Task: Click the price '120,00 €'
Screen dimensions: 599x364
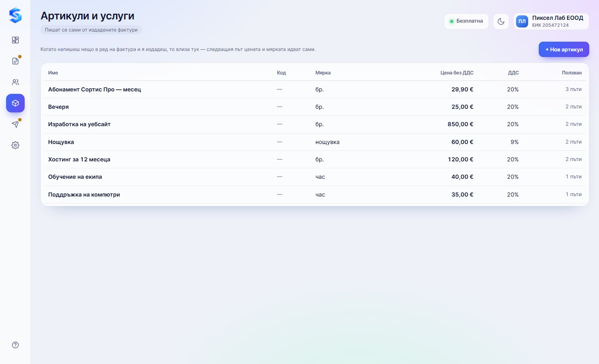Action: (x=461, y=159)
